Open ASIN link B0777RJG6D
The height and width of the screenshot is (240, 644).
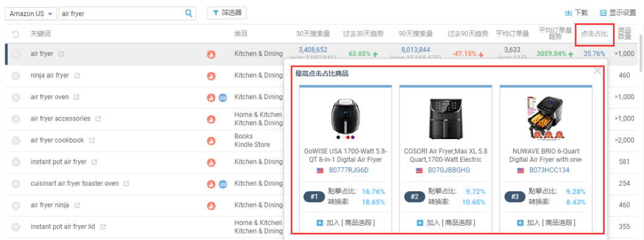coord(349,170)
